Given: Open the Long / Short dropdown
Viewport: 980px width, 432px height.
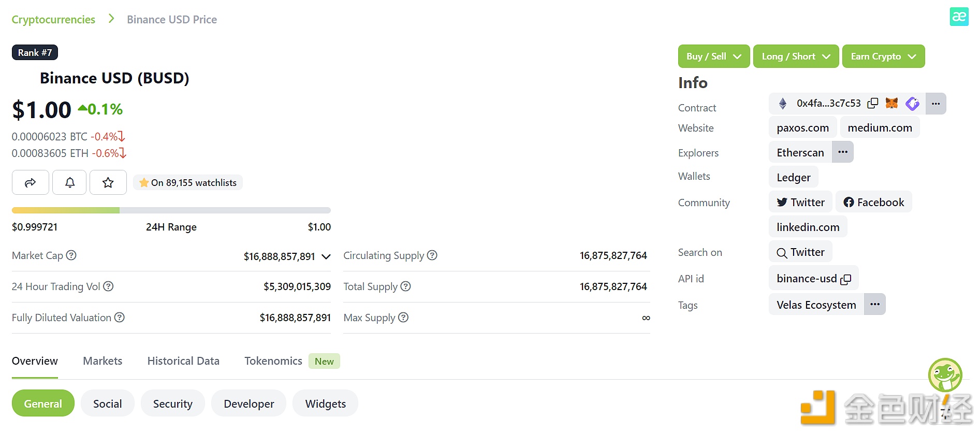Looking at the screenshot, I should (x=796, y=56).
